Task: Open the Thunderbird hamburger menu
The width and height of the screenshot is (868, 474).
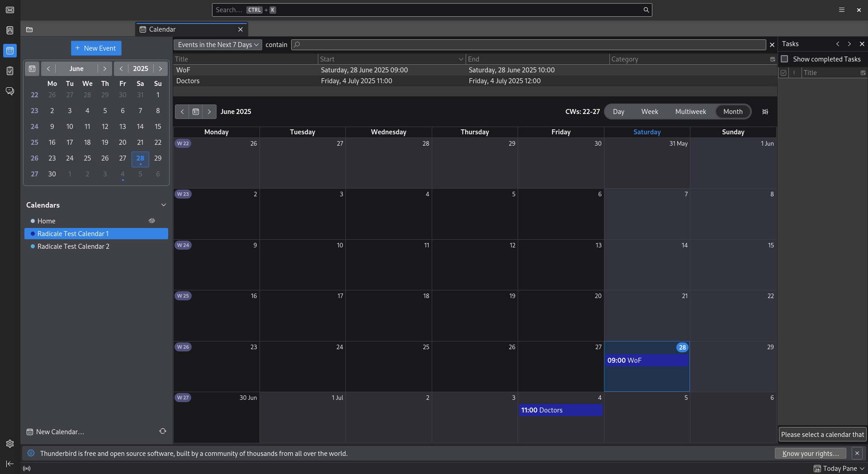Action: [842, 10]
